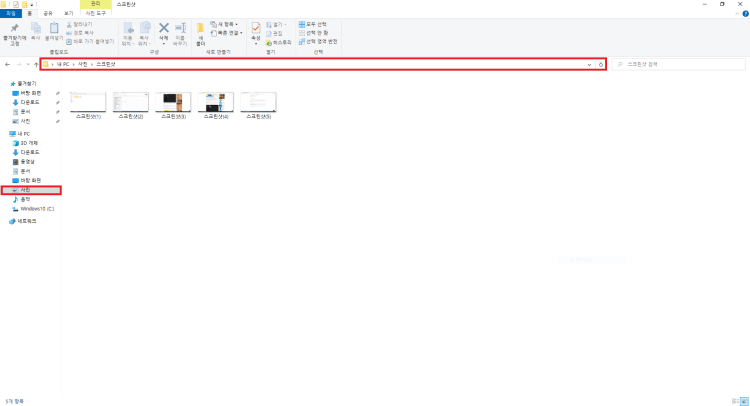This screenshot has width=750, height=406.
Task: Click 선택 안 함 (Select none)
Action: pos(314,33)
